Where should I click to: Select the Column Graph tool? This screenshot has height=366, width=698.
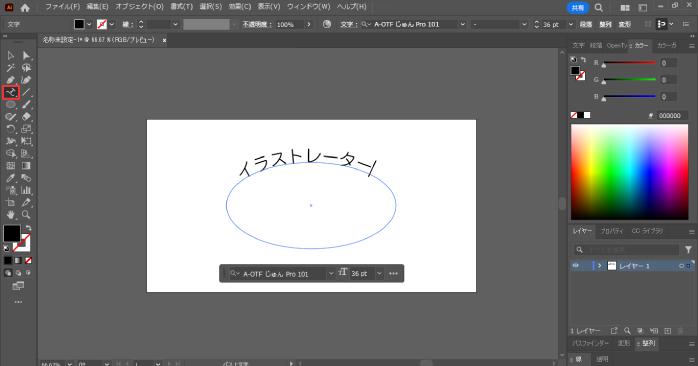(26, 190)
